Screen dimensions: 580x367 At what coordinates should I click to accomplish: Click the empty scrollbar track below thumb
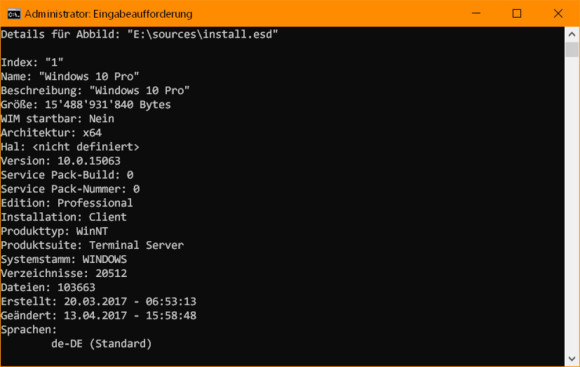coord(572,204)
